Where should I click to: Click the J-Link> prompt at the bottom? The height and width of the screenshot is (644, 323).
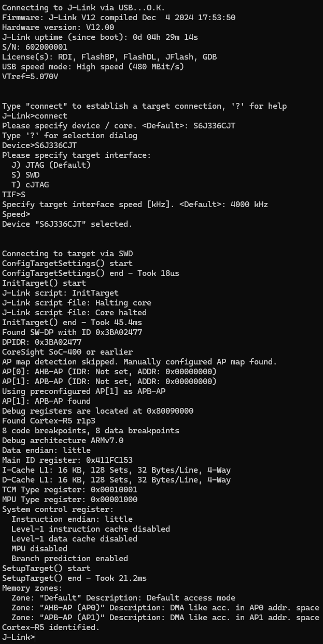coord(19,637)
